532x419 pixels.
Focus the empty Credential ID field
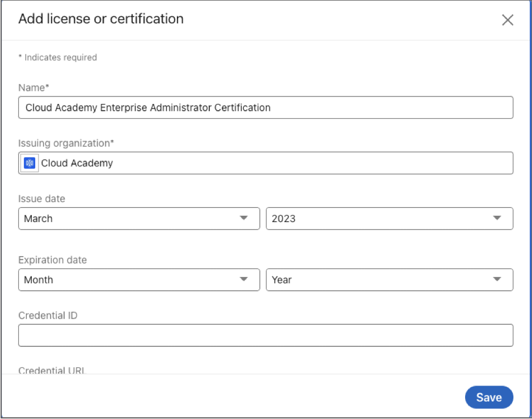(x=265, y=335)
